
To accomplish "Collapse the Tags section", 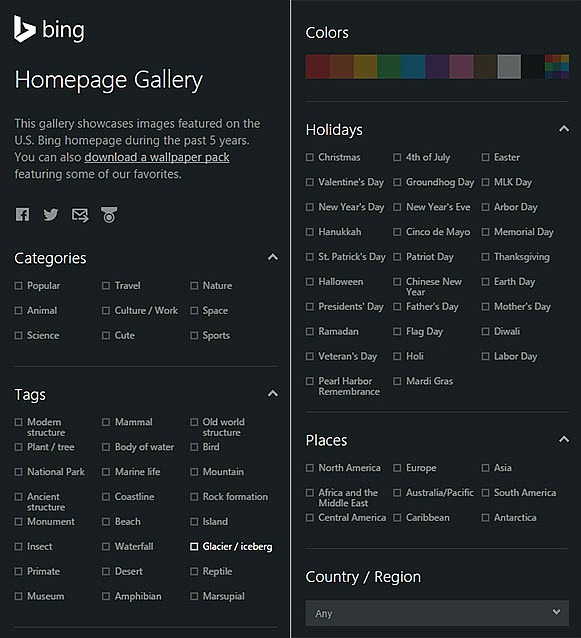I will [273, 393].
